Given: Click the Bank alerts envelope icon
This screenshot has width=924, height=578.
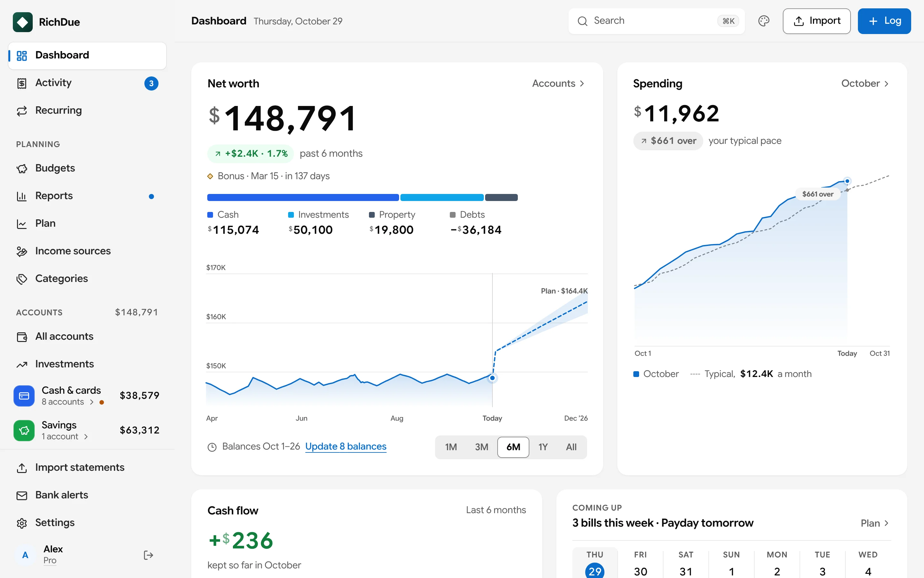Looking at the screenshot, I should pos(22,495).
